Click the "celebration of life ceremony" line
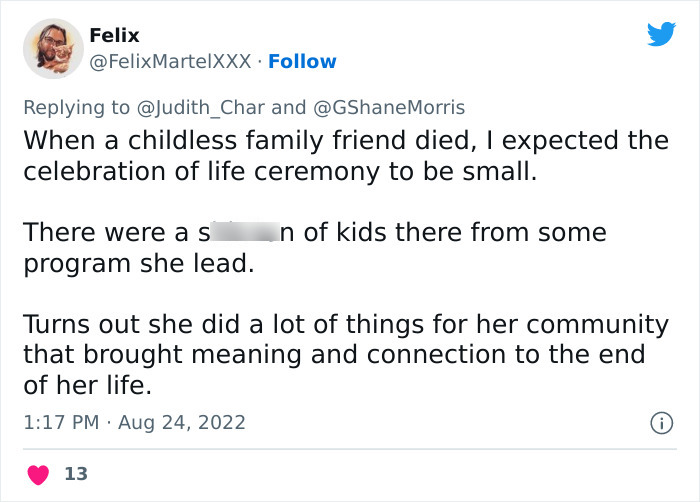700x502 pixels. tap(280, 171)
